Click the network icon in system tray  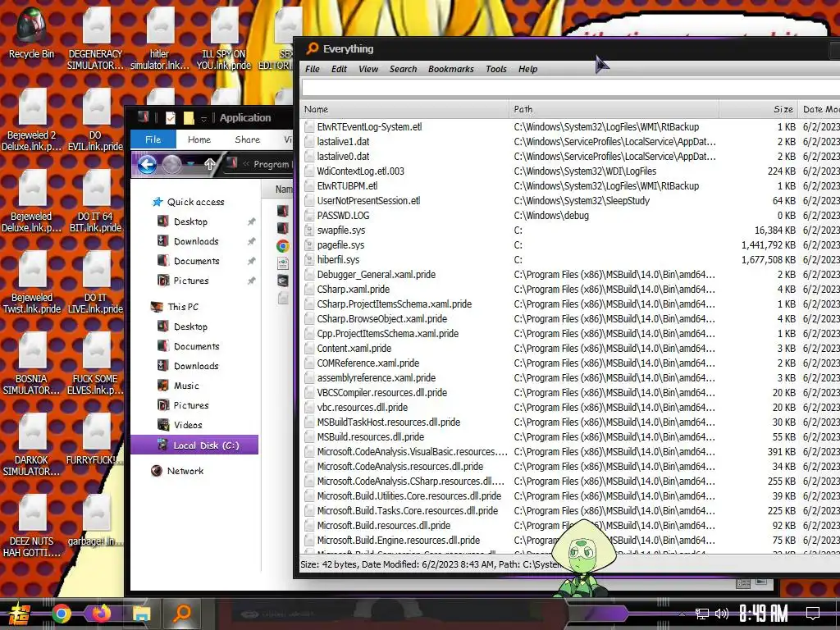702,614
